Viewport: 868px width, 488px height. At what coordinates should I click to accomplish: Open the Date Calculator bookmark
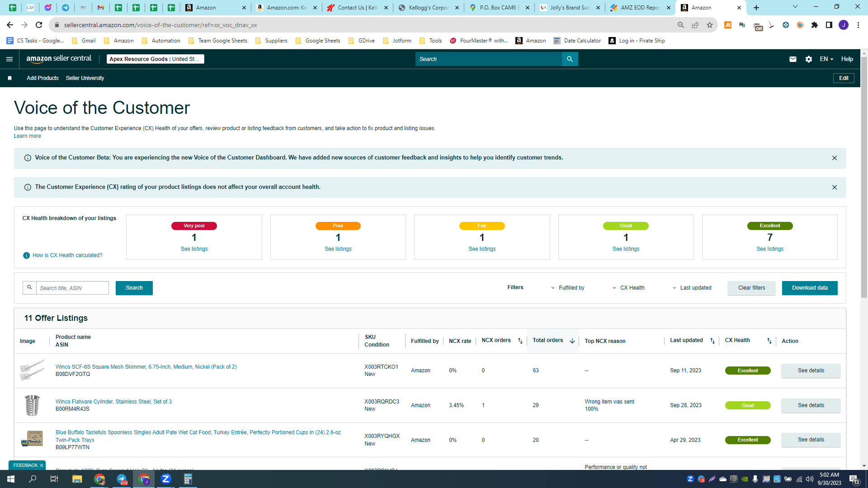coord(577,41)
